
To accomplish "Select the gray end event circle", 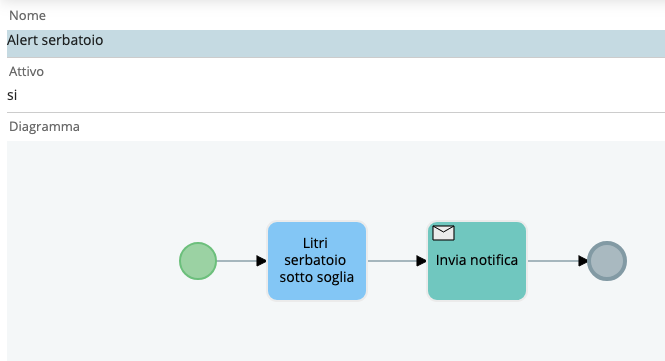I will pyautogui.click(x=607, y=261).
